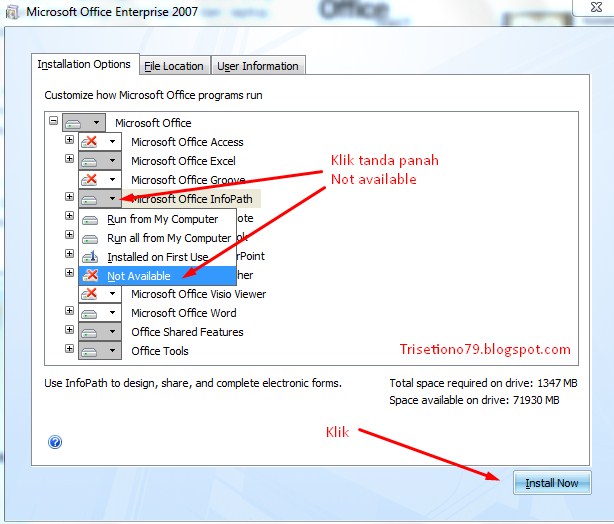Click drive icon beside Microsoft Office root
614x524 pixels.
tap(73, 124)
